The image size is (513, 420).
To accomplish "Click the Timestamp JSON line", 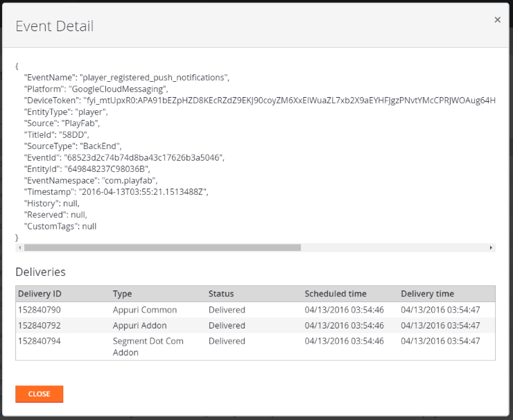I will click(x=116, y=192).
